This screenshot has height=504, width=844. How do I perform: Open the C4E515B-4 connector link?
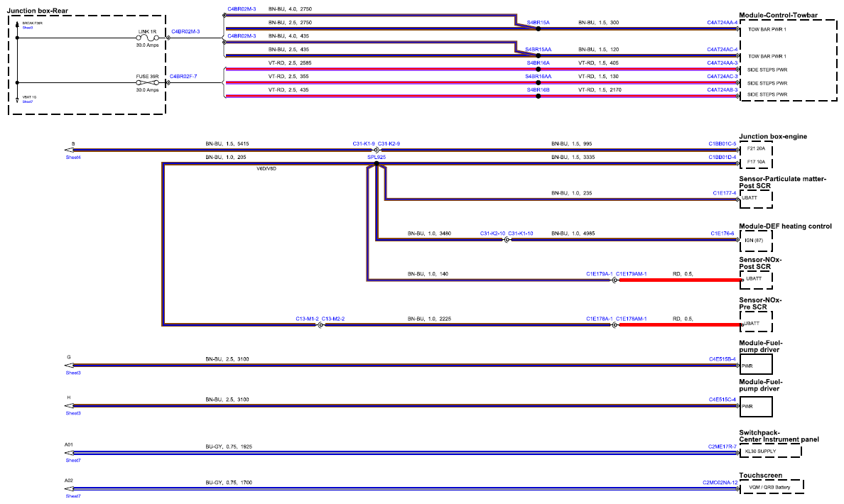point(723,358)
